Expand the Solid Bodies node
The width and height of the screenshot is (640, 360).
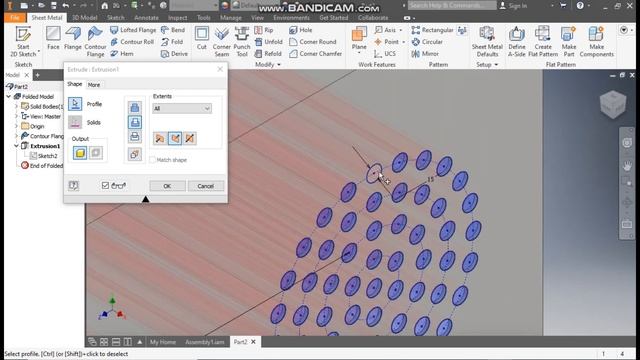16,107
